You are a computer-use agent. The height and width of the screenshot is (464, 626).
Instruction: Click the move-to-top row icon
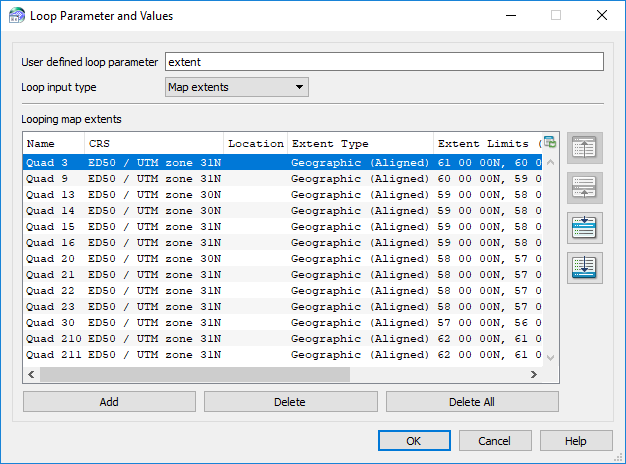tap(585, 148)
